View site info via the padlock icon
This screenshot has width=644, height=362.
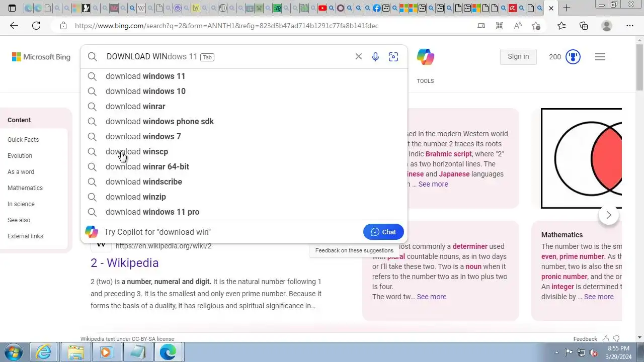pos(63,26)
